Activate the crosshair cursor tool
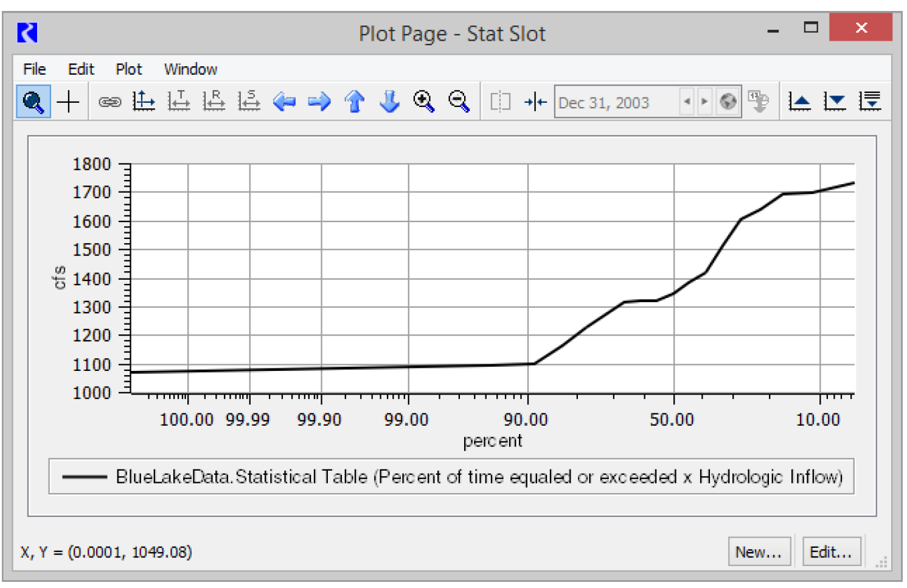The image size is (907, 588). point(68,102)
